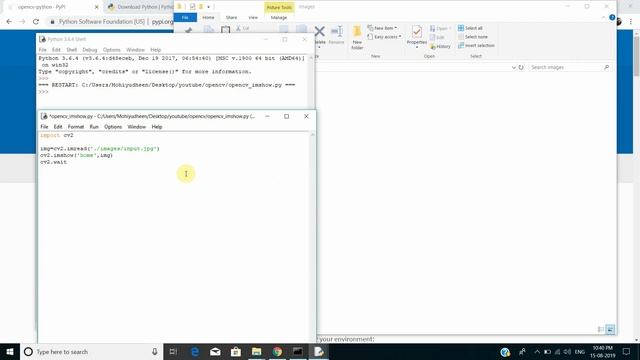The image size is (640, 360).
Task: Open the Shell menu in the Python Shell window
Action: point(71,50)
